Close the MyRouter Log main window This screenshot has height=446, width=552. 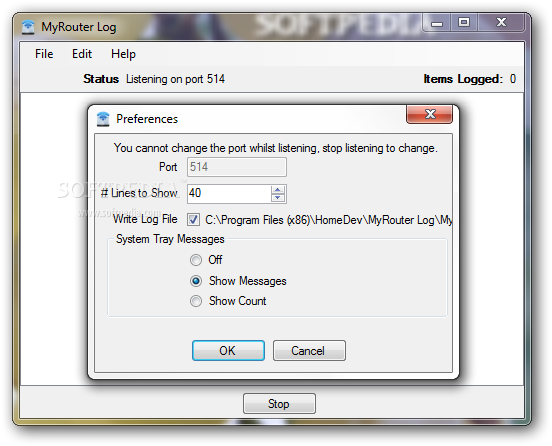(501, 23)
